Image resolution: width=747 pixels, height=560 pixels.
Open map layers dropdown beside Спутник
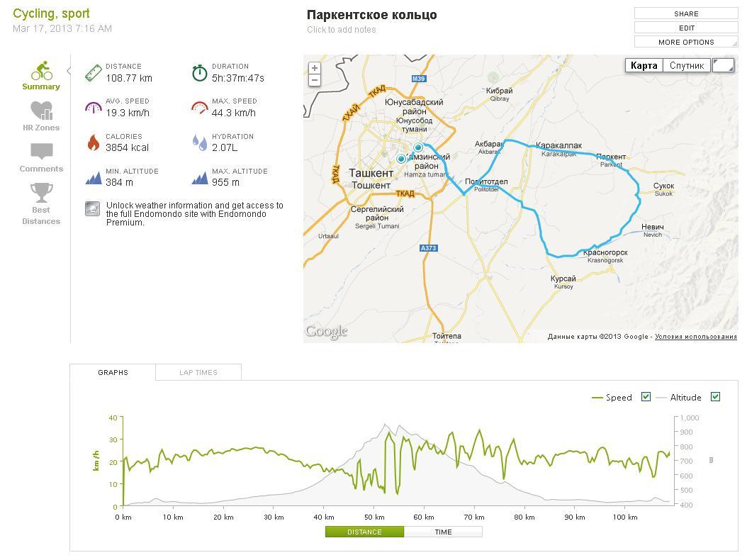pyautogui.click(x=723, y=65)
